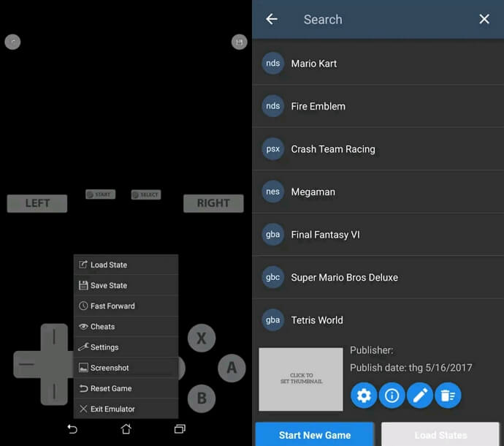The width and height of the screenshot is (504, 446).
Task: Open the Mario Kart game entry
Action: click(x=378, y=64)
